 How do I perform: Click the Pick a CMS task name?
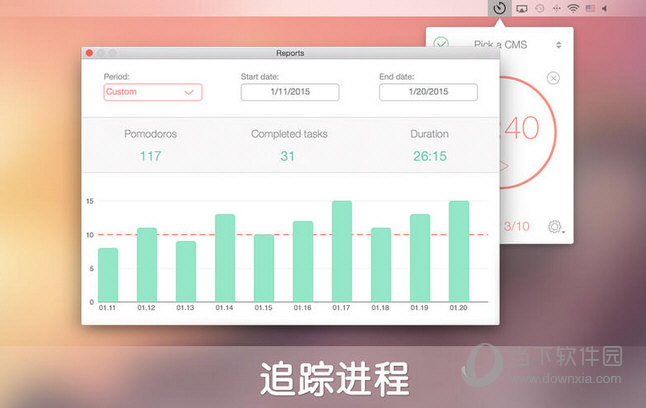(x=500, y=45)
